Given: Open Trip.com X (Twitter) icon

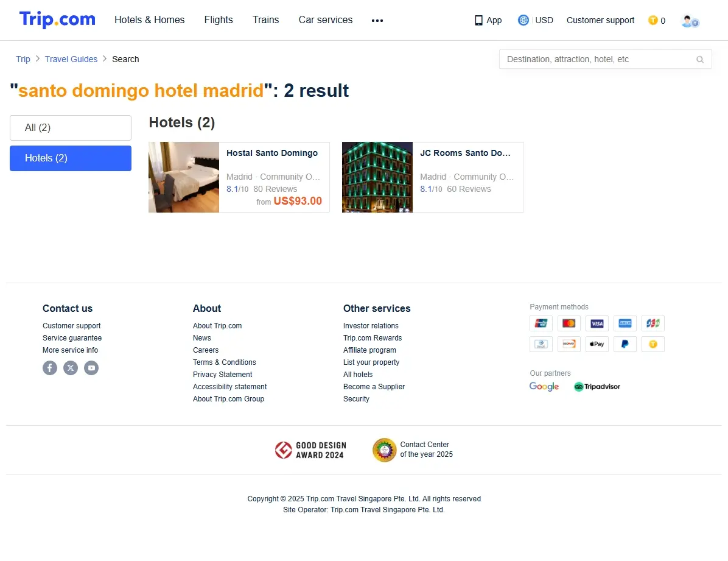Looking at the screenshot, I should pyautogui.click(x=71, y=368).
